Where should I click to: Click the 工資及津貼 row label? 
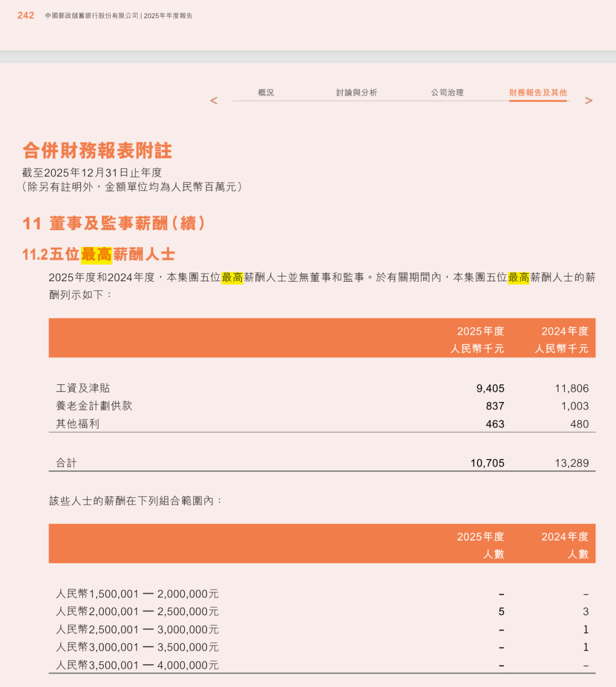tap(83, 388)
